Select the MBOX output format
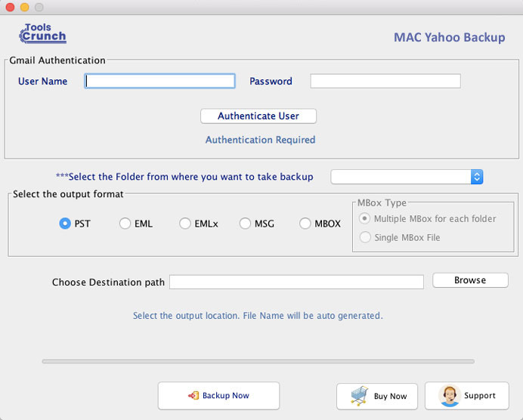 (x=305, y=224)
